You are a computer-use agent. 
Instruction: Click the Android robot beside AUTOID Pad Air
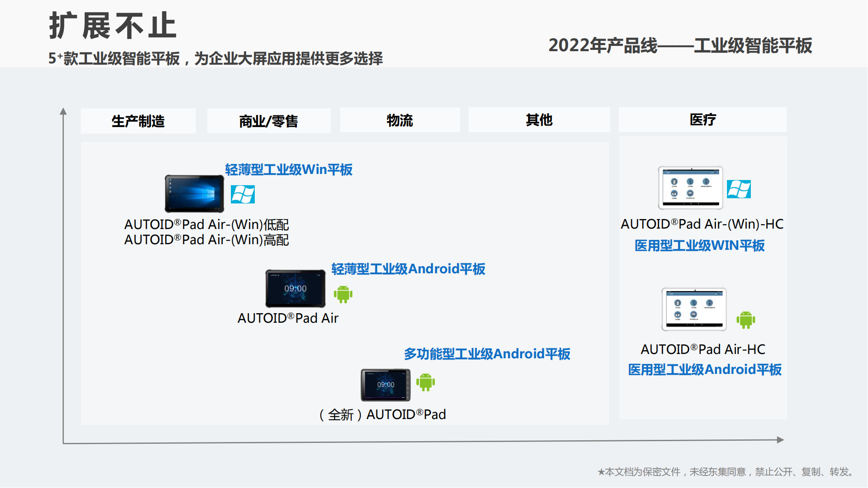[x=343, y=294]
